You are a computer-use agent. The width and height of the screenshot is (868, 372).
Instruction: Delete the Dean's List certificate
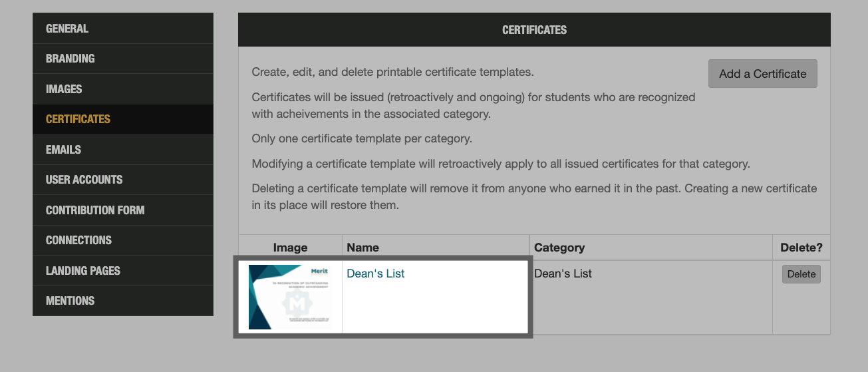(x=801, y=274)
